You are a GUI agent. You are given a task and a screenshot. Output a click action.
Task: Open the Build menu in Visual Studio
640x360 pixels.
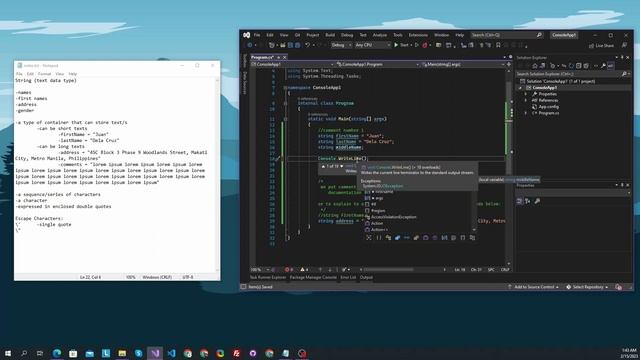pos(330,35)
